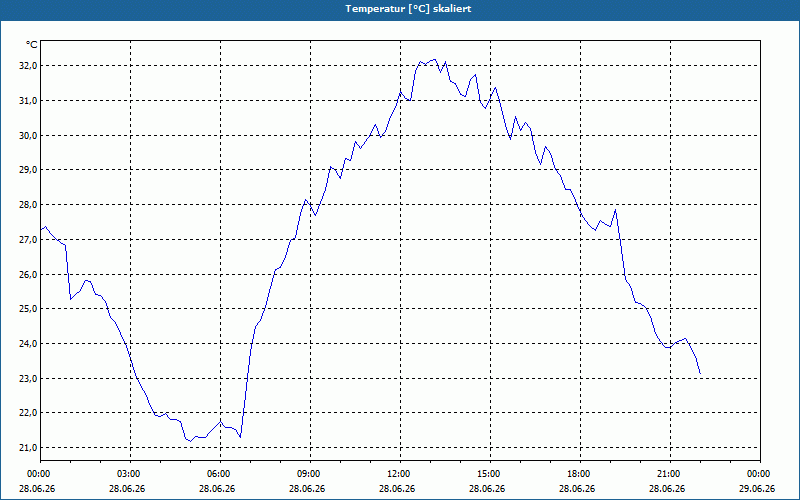Click the title 'Temperatur [°C] skaliert'
The image size is (800, 500).
click(408, 9)
